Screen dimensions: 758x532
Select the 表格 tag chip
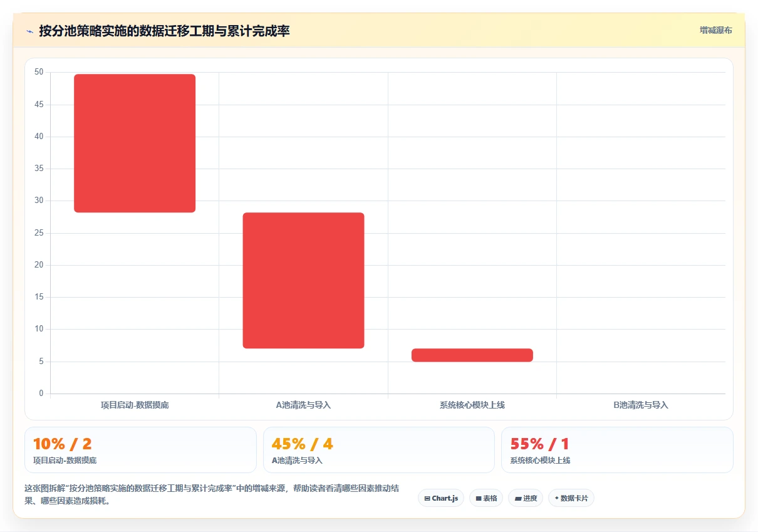click(x=486, y=498)
